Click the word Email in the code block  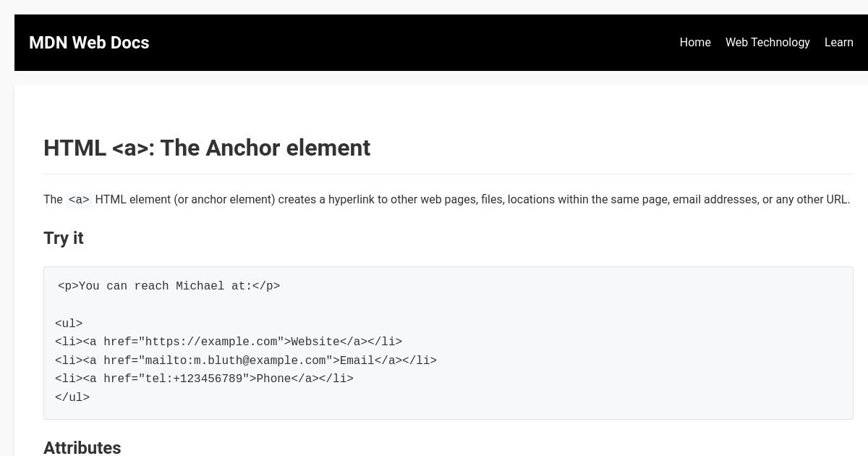tap(357, 360)
